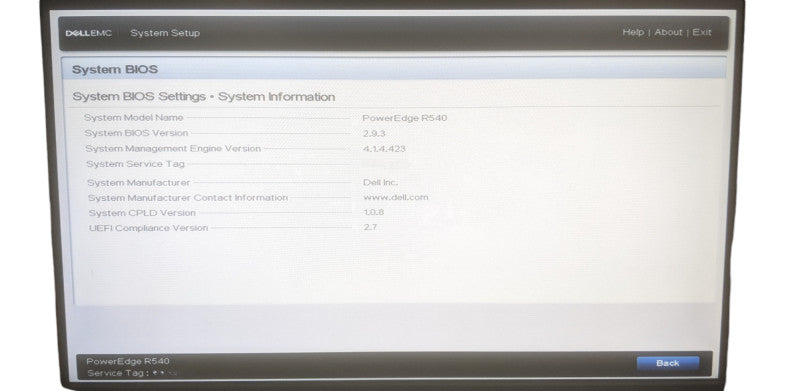This screenshot has width=800, height=391.
Task: Select the System Service Tag label
Action: pos(135,164)
